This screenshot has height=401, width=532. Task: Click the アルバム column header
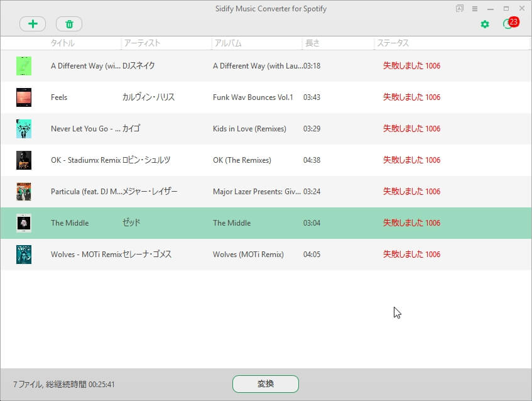click(228, 43)
